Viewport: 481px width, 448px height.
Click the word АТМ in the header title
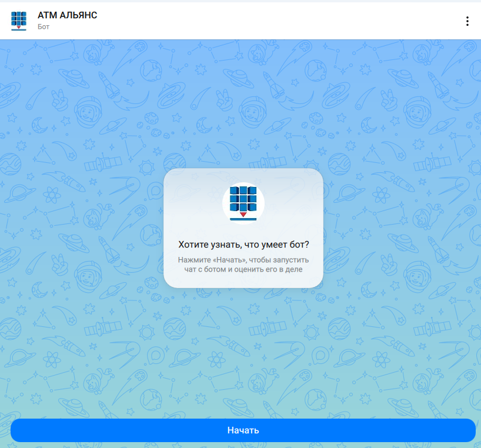click(47, 16)
